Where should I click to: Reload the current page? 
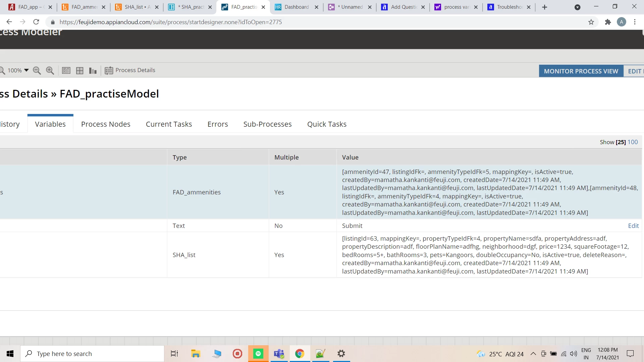click(x=36, y=22)
